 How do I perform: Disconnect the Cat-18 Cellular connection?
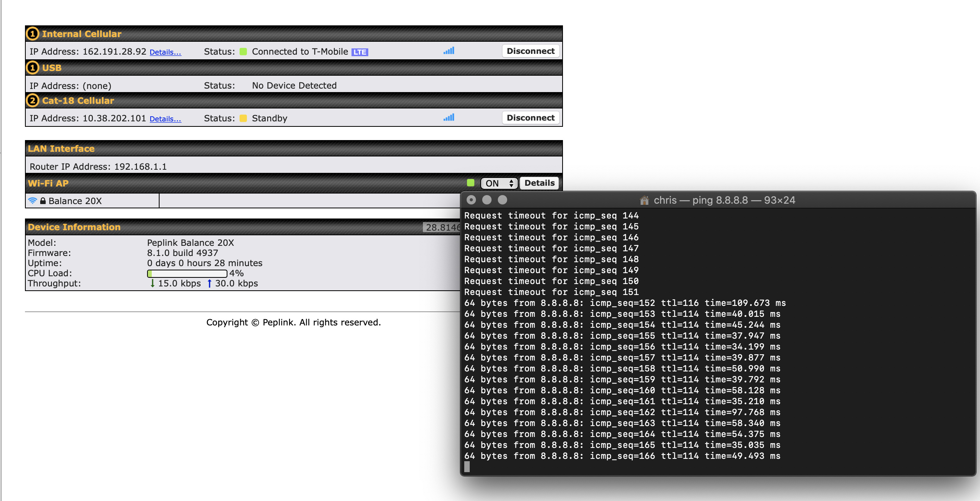coord(530,118)
